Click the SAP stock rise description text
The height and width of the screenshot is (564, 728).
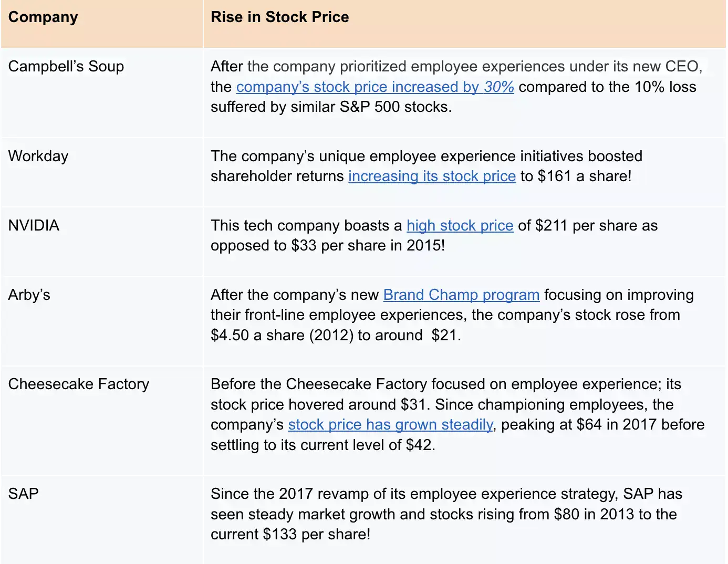(x=446, y=514)
